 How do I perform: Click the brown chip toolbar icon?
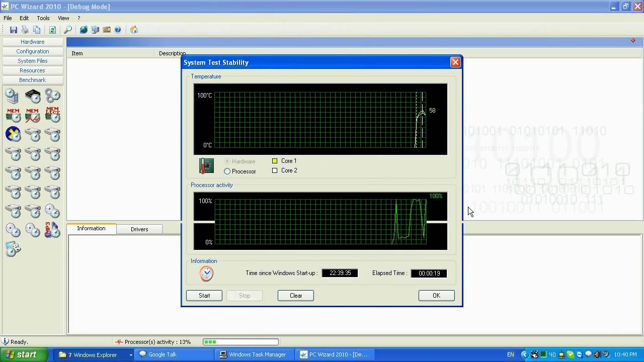pyautogui.click(x=107, y=30)
